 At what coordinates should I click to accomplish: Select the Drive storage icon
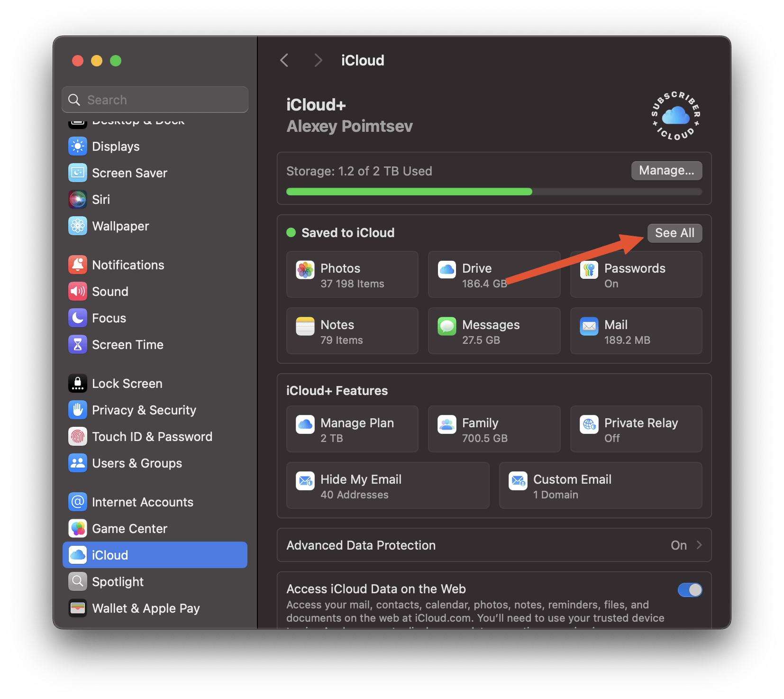(447, 269)
